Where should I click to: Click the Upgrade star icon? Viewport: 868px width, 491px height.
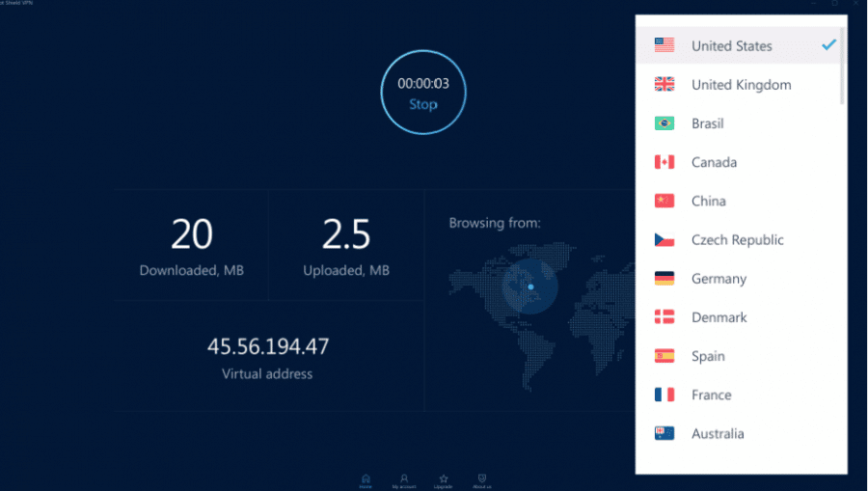tap(444, 478)
